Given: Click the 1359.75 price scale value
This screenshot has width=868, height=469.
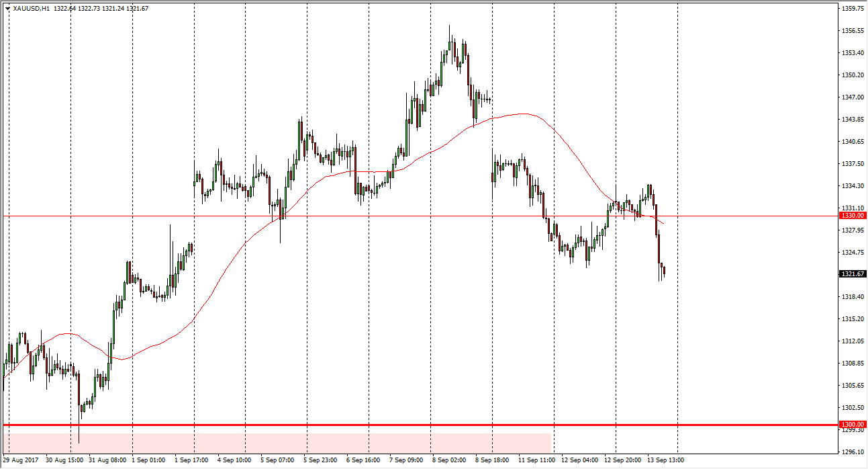Looking at the screenshot, I should [x=851, y=9].
